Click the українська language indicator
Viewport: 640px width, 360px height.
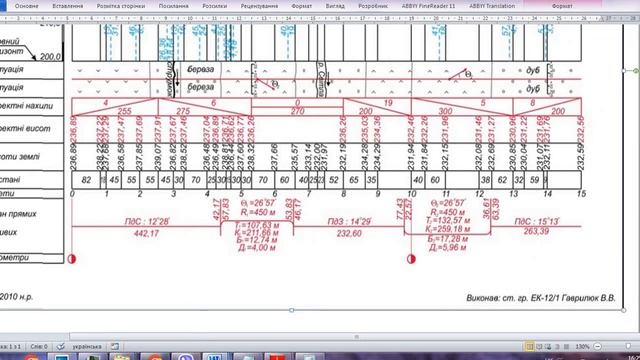click(x=87, y=347)
